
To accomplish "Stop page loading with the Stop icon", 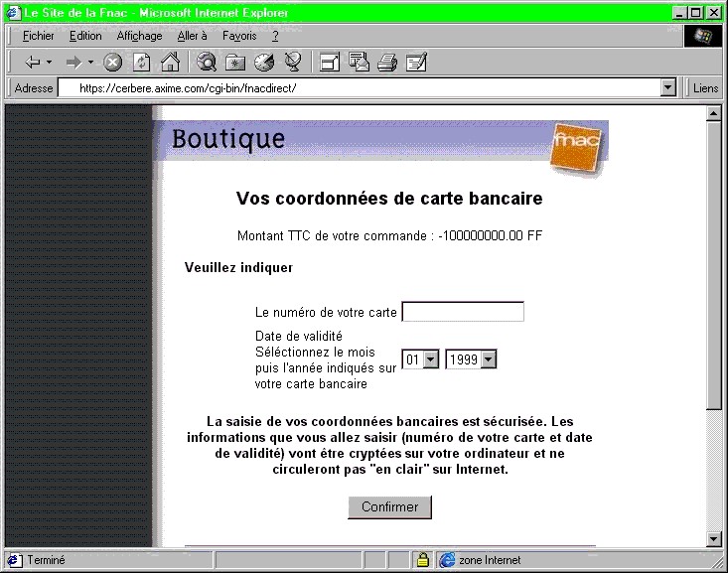I will click(x=112, y=63).
